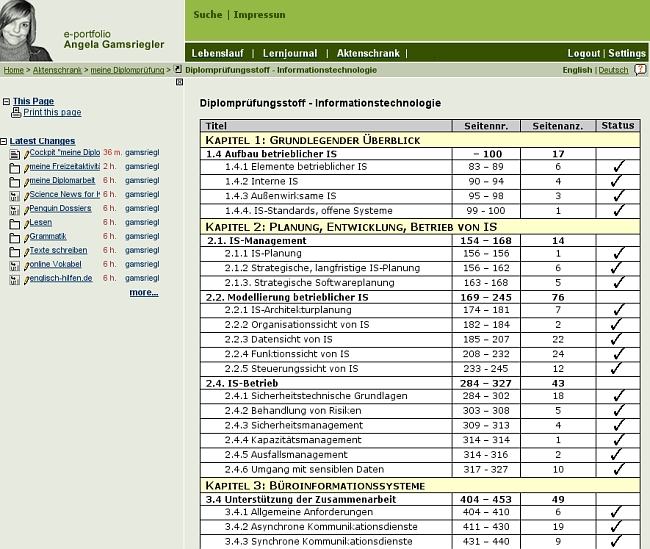Toggle status checkmark for 2.1.1 IS-Planung
The width and height of the screenshot is (650, 549).
617,254
